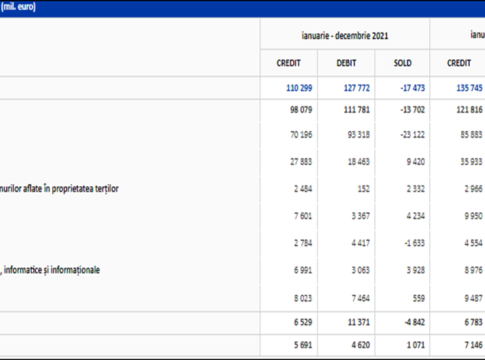Select the blue value '-17 473'
The image size is (485, 360).
coord(413,88)
